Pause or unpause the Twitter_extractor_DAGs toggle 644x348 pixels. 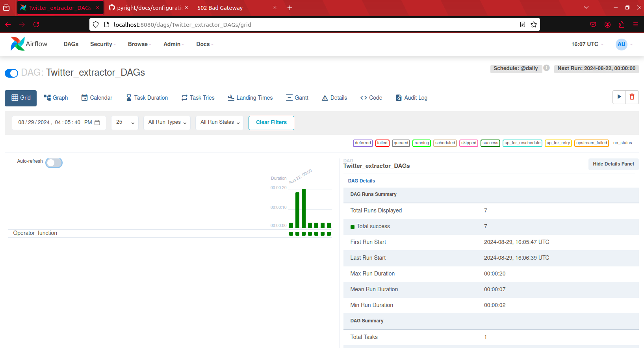(11, 73)
